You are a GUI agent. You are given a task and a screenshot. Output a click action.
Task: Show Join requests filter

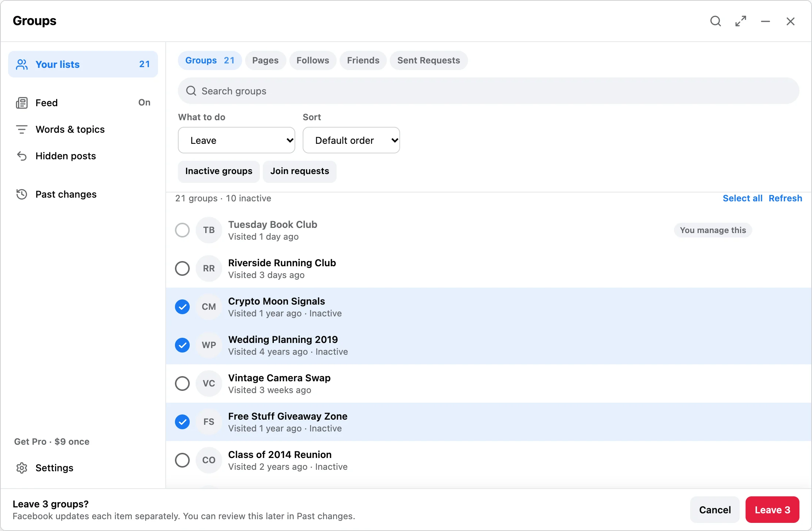click(300, 171)
